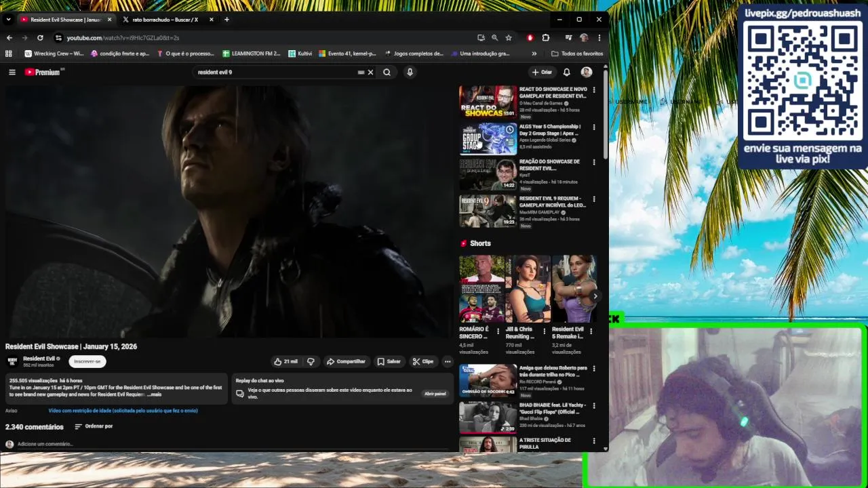Advance Shorts shelf with next arrow
This screenshot has height=488, width=868.
595,296
